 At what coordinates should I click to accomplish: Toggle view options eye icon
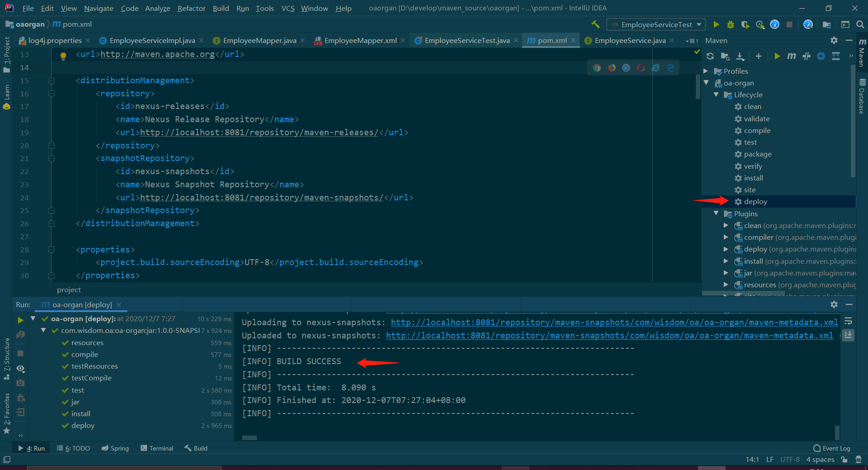click(x=20, y=369)
